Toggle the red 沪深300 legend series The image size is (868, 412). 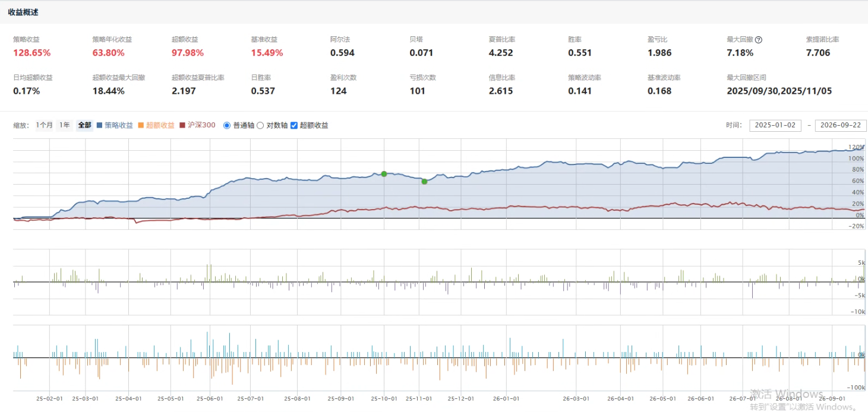(197, 125)
